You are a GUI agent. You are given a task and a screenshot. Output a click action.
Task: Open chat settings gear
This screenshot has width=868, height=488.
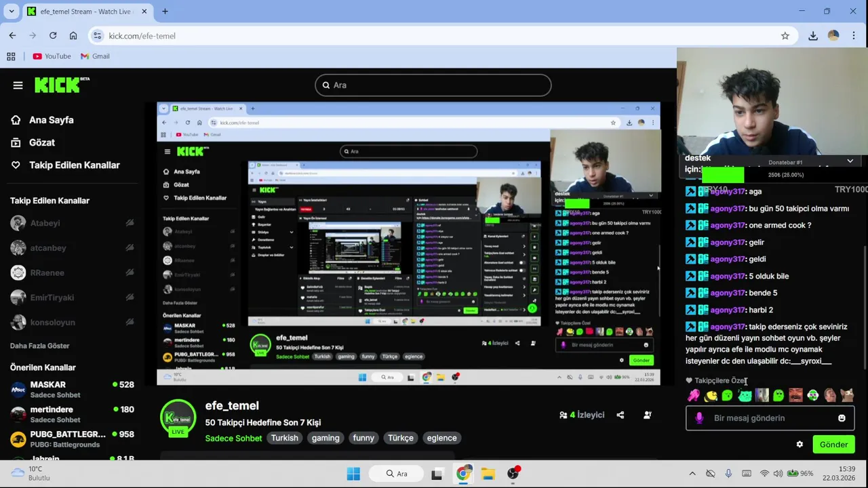800,445
